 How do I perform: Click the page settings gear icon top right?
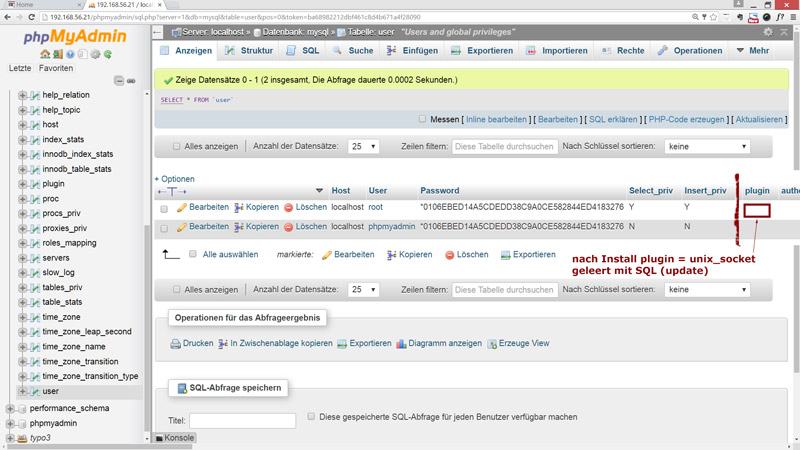click(x=768, y=32)
